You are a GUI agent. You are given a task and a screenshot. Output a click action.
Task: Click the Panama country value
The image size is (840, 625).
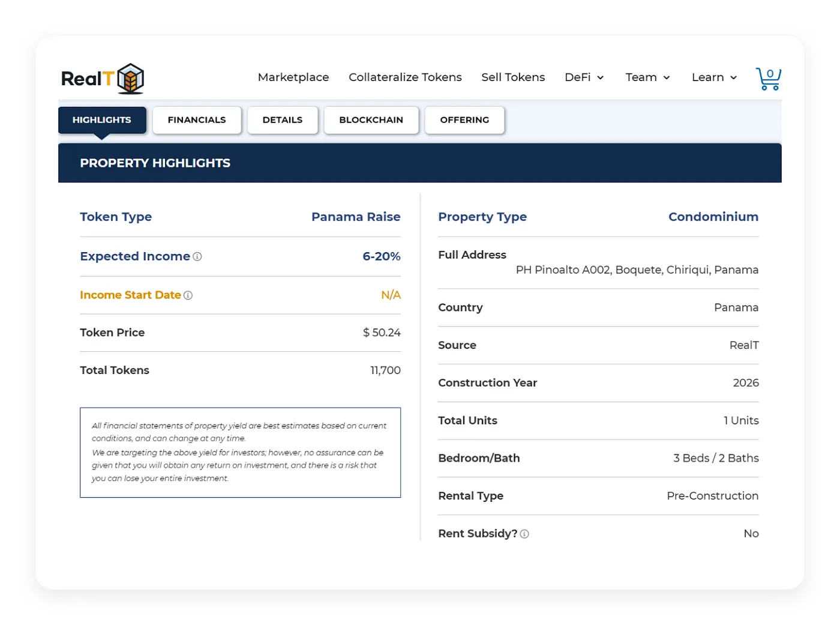pyautogui.click(x=736, y=307)
